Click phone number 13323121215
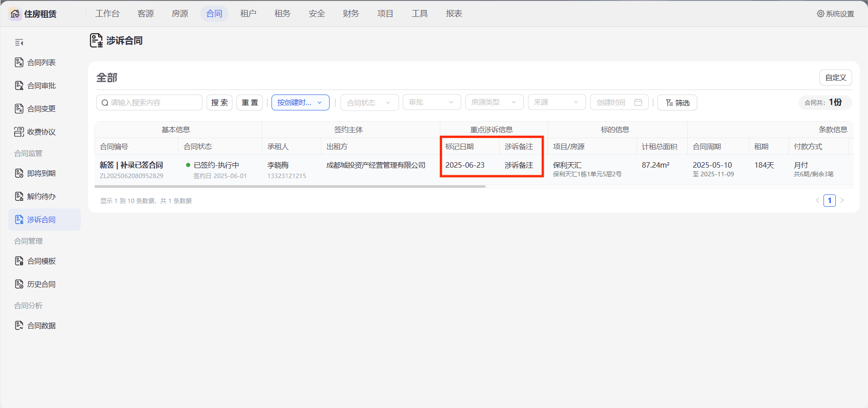Screen dimensions: 868x408 (x=287, y=176)
